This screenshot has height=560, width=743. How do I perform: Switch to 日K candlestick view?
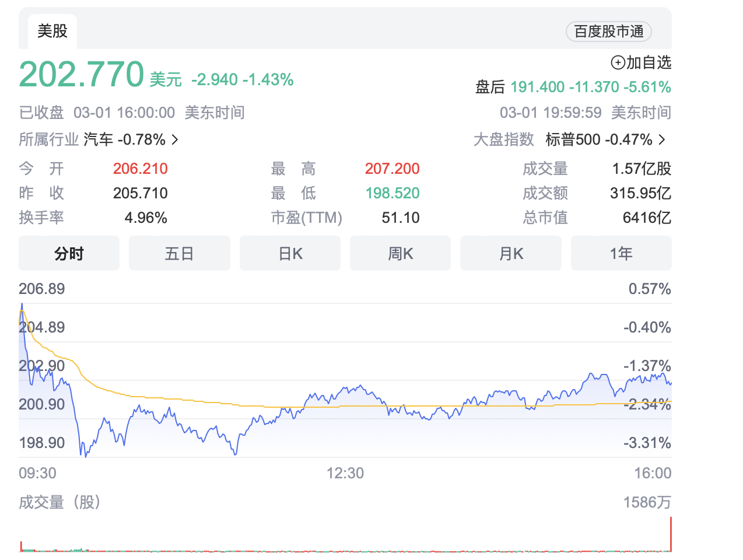point(290,254)
